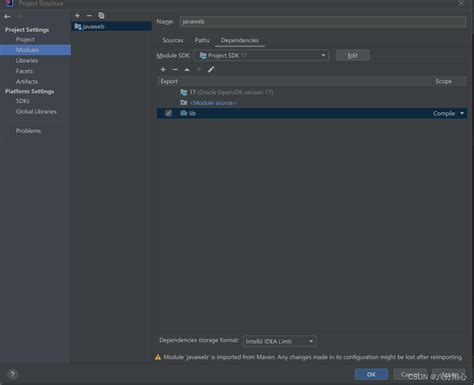
Task: Switch to the Sources tab
Action: (173, 40)
